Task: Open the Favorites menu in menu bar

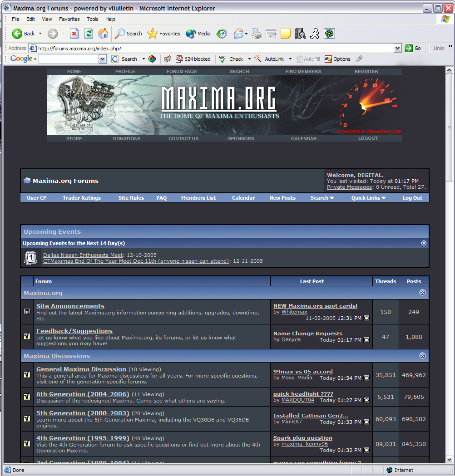Action: click(69, 19)
